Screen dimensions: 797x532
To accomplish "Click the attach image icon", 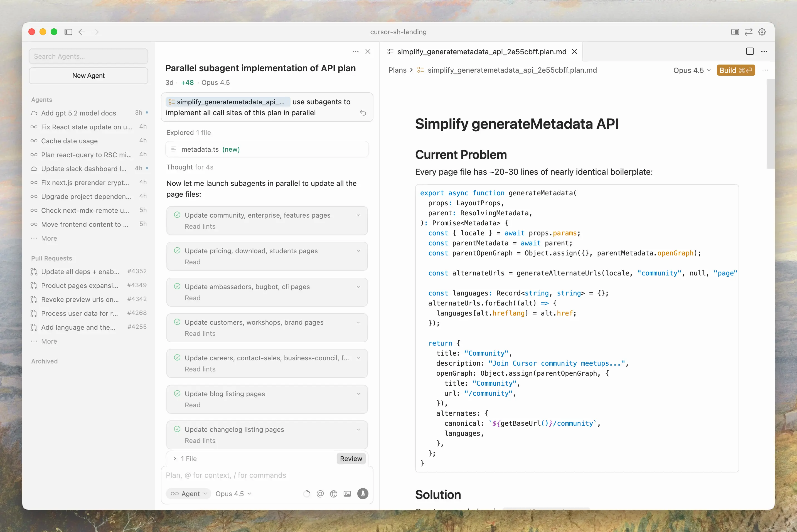I will coord(347,494).
